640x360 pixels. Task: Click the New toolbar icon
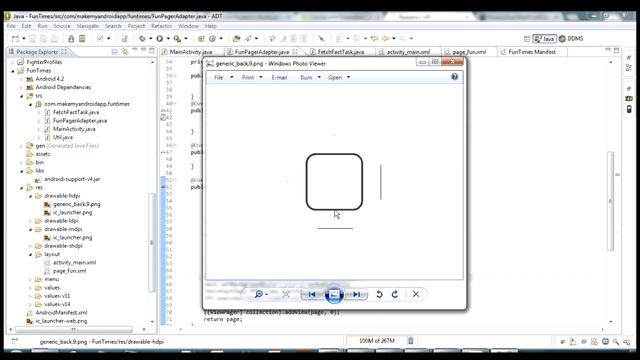pos(16,39)
